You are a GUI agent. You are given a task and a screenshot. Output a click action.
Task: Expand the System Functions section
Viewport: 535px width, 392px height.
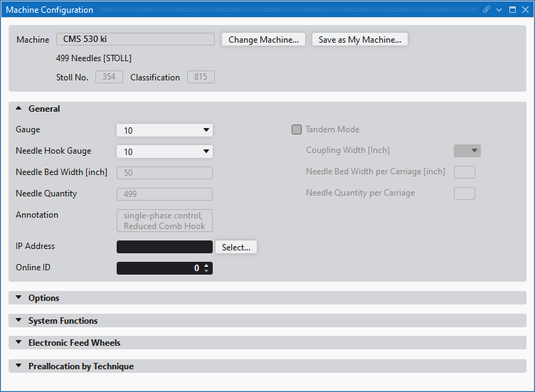[x=19, y=321]
